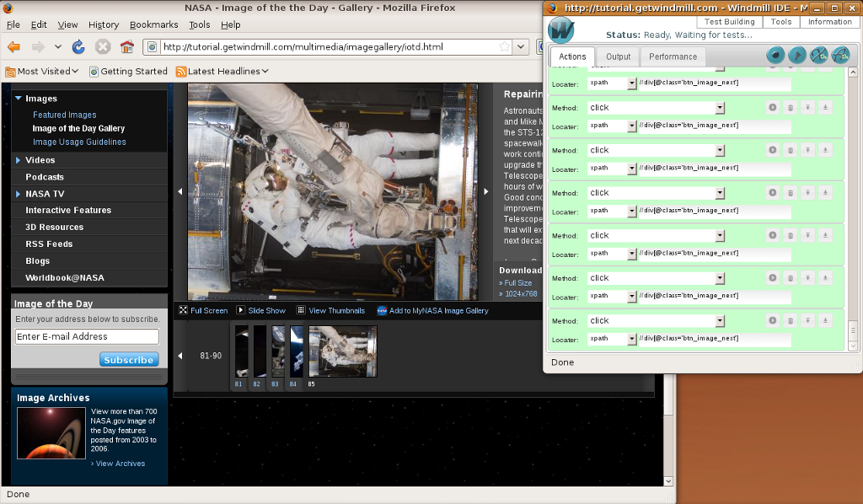Open the Featured Images link
Image resolution: width=863 pixels, height=504 pixels.
point(64,115)
